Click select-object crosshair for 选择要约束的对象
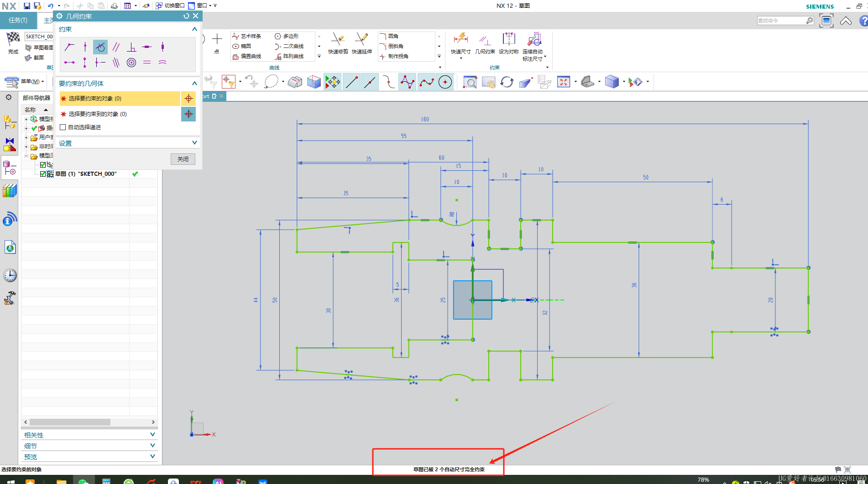The height and width of the screenshot is (484, 868). pos(188,98)
